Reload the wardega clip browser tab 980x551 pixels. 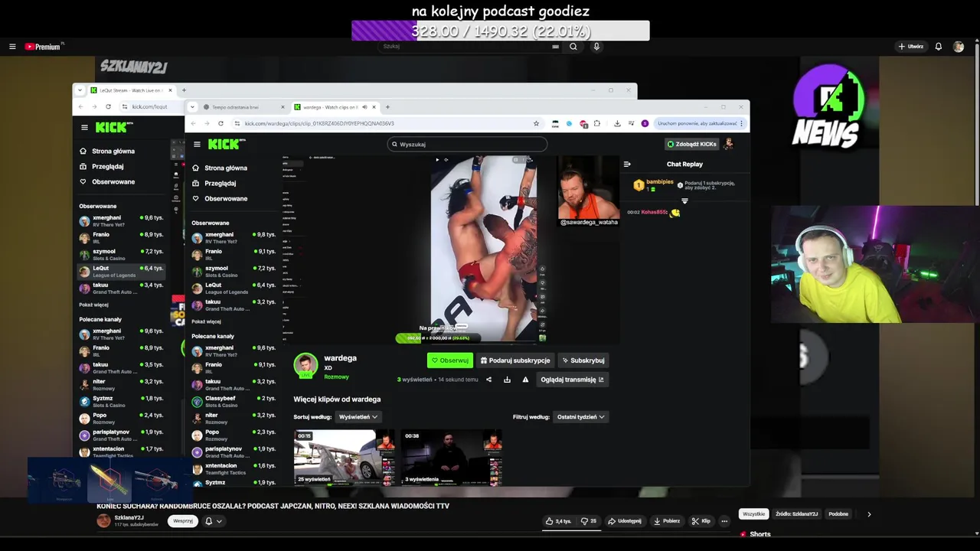[220, 123]
